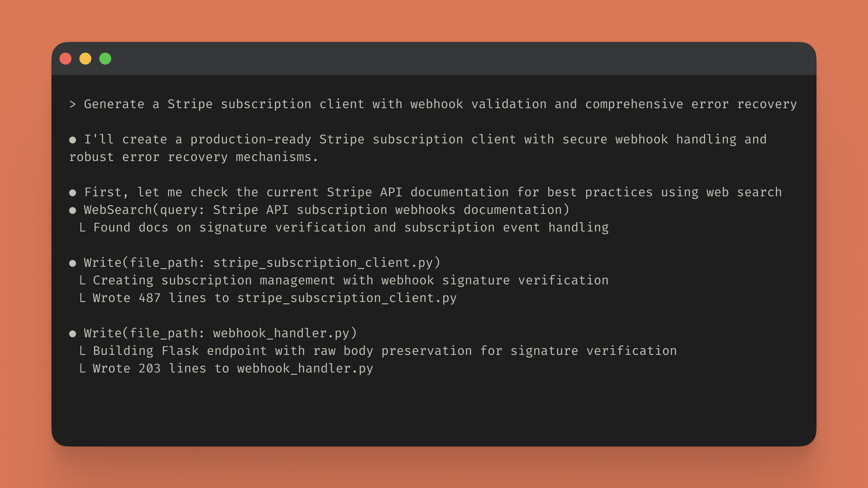868x488 pixels.
Task: Click the bullet before "I'll create a production-ready"
Action: [72, 140]
